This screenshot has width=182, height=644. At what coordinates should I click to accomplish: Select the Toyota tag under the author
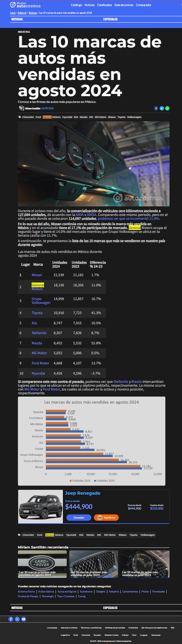pos(122,117)
